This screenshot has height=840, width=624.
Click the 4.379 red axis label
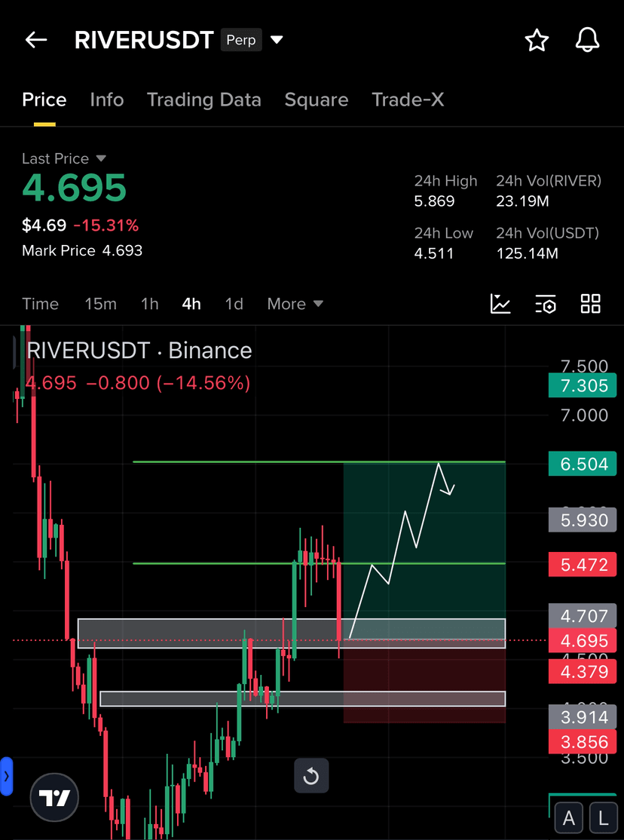coord(584,672)
